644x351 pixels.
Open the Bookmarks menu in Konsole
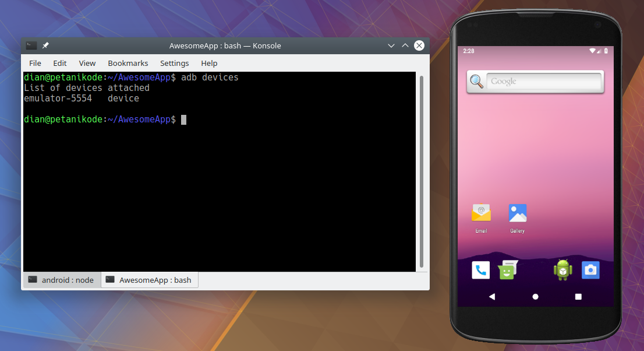click(128, 64)
